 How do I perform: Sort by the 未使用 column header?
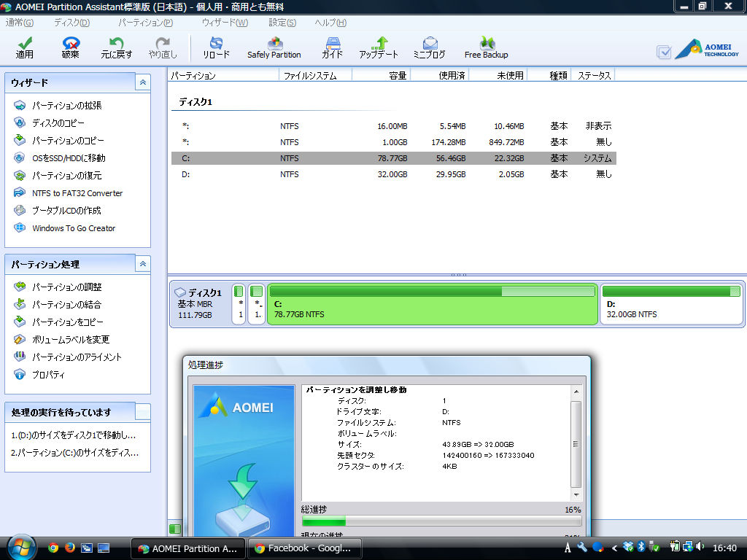tap(498, 75)
